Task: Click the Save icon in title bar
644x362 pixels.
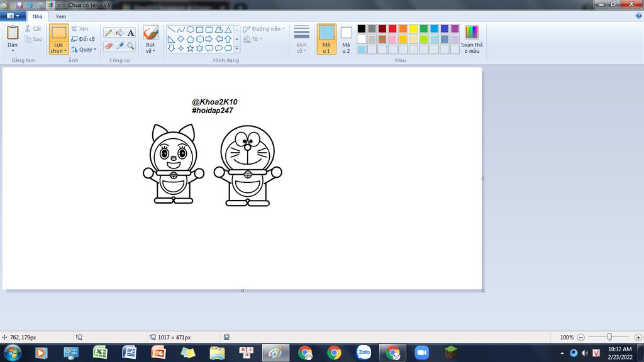Action: (x=19, y=5)
